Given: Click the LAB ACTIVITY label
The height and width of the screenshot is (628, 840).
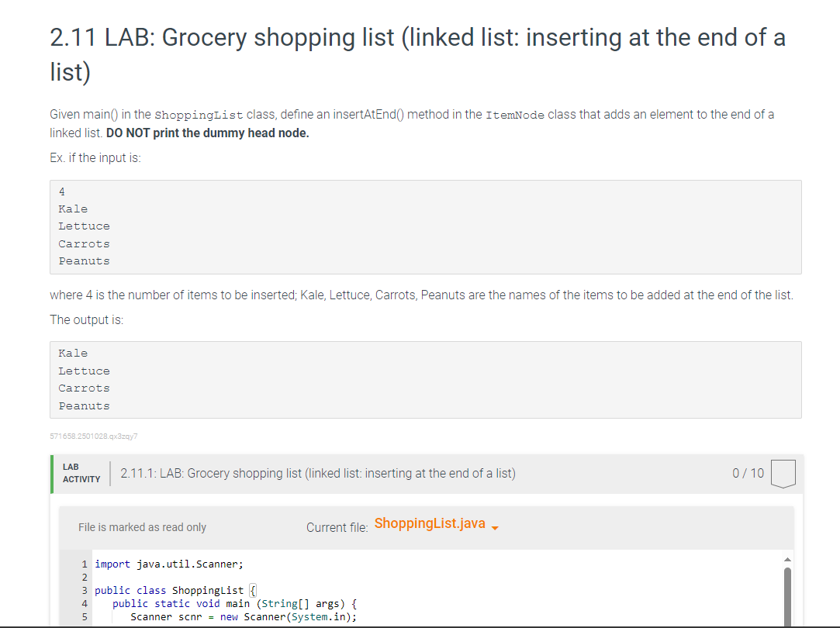Looking at the screenshot, I should point(80,473).
